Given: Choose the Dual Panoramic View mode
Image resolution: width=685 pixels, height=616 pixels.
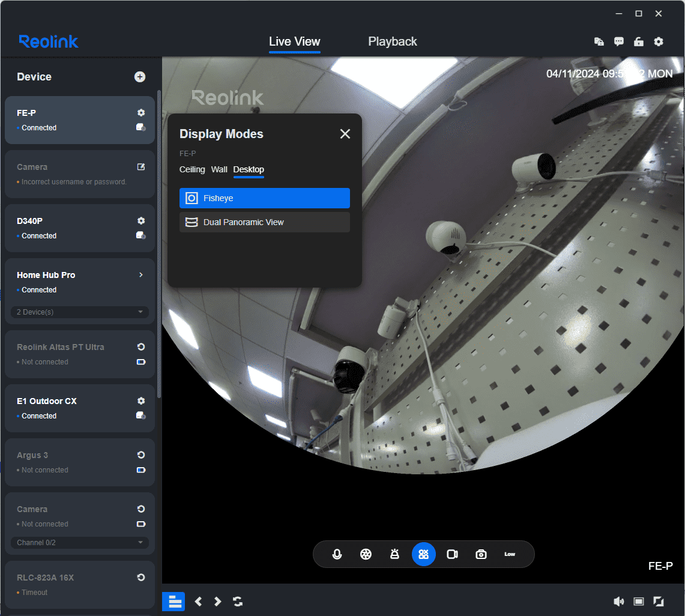Looking at the screenshot, I should click(x=265, y=222).
